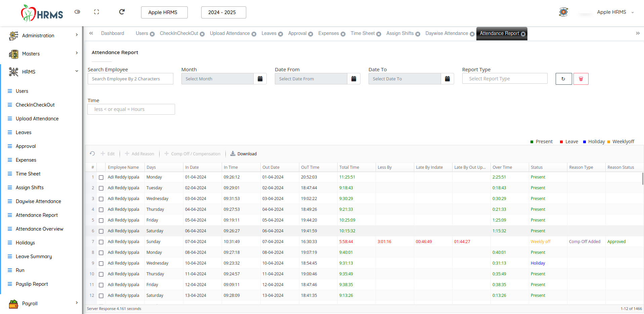Tick checkbox for row 5 Friday 05-04-2024
Image resolution: width=644 pixels, height=314 pixels.
click(x=101, y=220)
